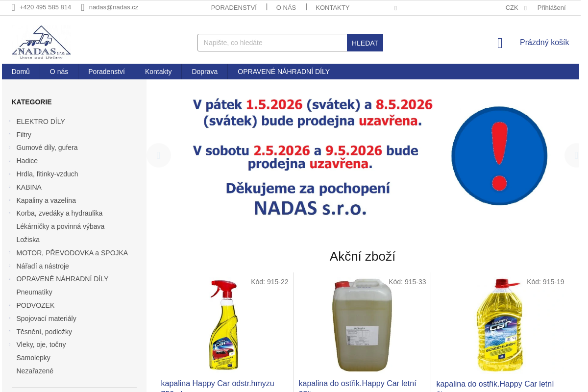Screen dimensions: 588x392
Task: Open product image with code 915-33
Action: click(362, 325)
